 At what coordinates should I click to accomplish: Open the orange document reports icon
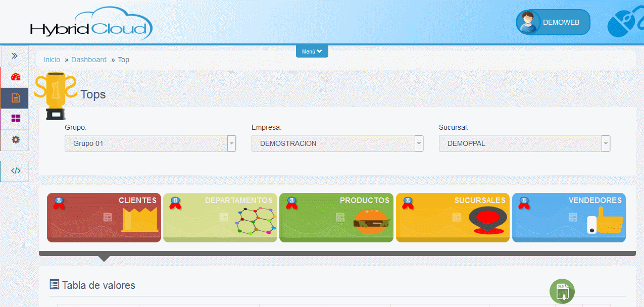(16, 98)
